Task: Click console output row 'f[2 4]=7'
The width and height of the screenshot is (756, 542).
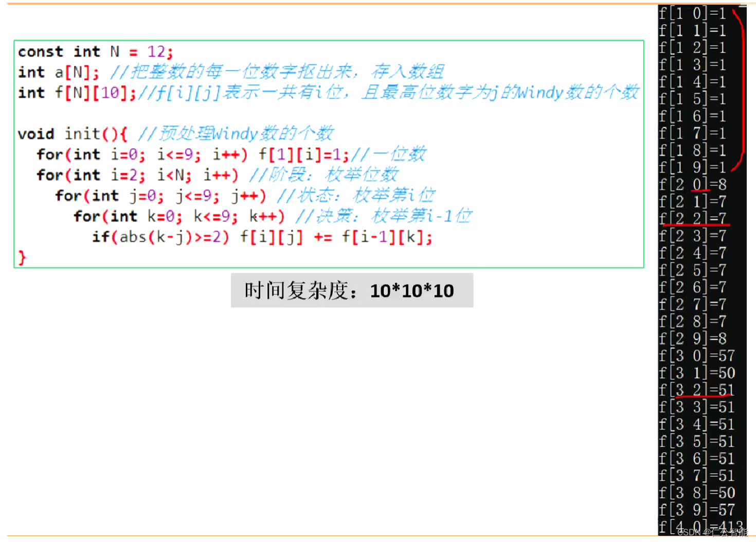Action: (693, 253)
